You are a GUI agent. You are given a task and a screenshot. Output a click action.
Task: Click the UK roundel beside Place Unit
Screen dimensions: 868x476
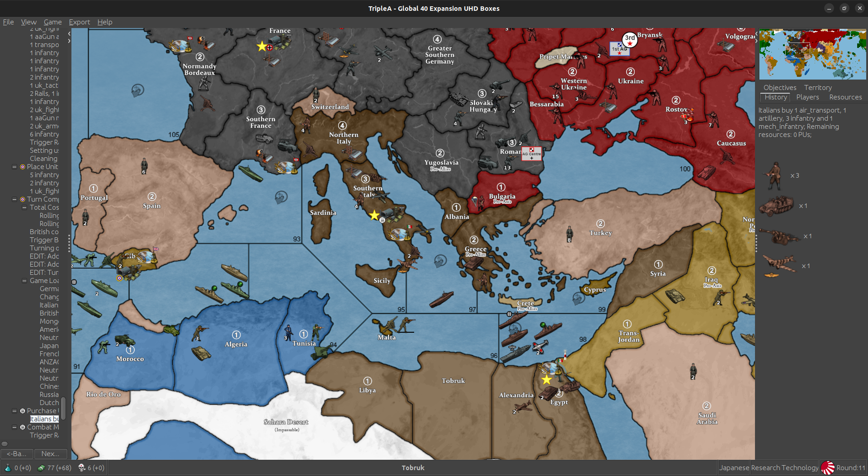pos(23,167)
